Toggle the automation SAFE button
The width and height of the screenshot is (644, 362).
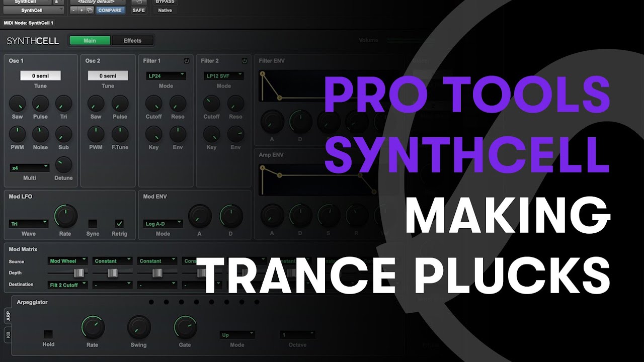tap(138, 10)
